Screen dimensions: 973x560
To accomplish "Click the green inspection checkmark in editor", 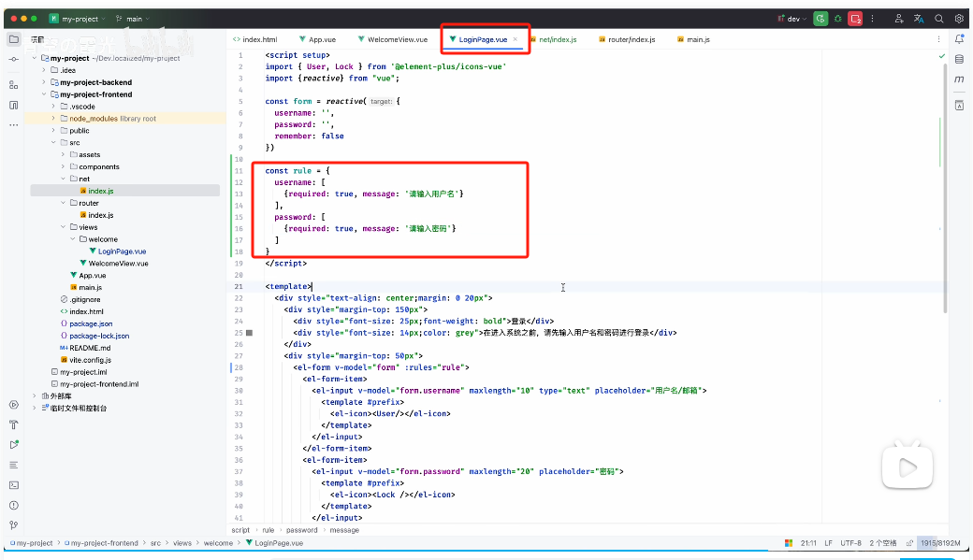I will click(x=942, y=56).
